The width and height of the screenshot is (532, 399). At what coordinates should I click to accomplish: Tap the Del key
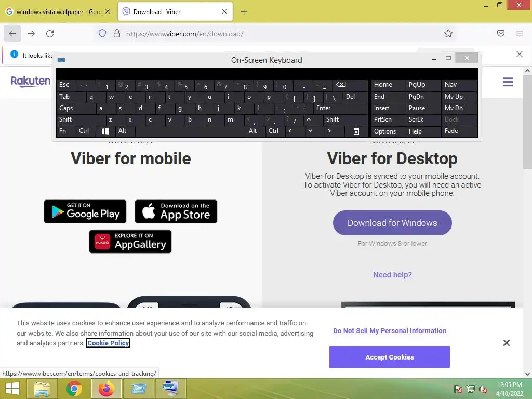click(355, 97)
